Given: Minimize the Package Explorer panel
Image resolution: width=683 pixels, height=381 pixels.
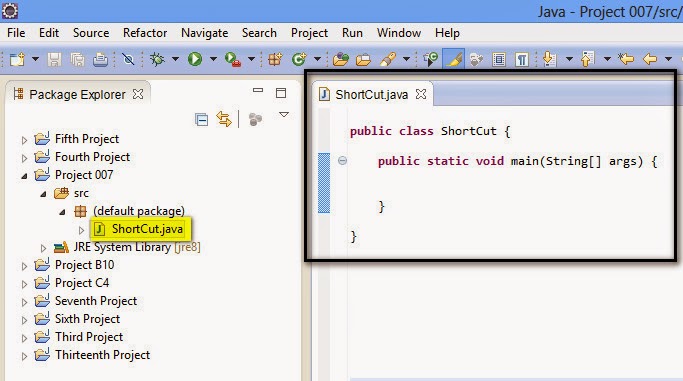Looking at the screenshot, I should click(x=258, y=91).
